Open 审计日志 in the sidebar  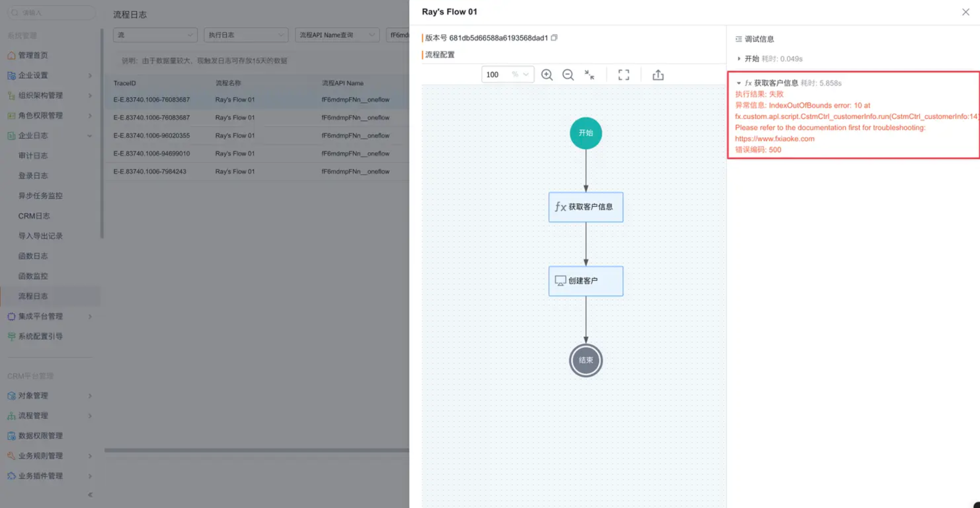click(33, 155)
